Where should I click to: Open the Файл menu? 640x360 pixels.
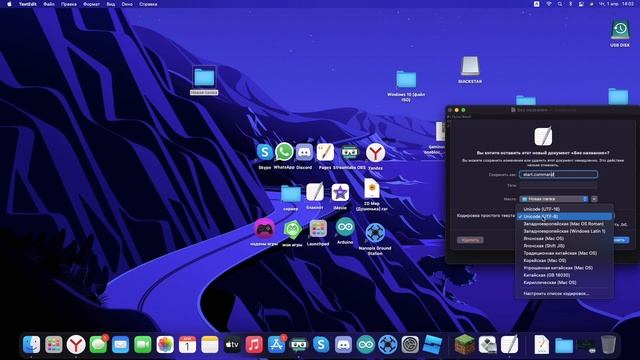point(49,4)
